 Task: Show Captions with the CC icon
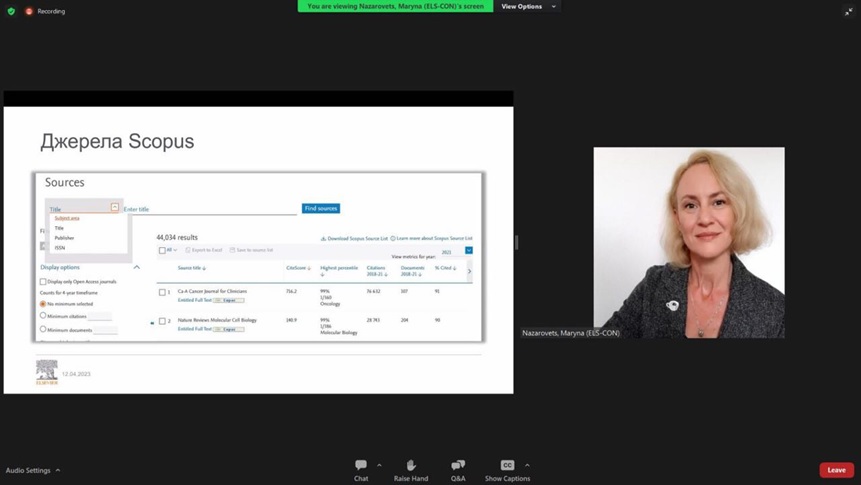tap(507, 465)
